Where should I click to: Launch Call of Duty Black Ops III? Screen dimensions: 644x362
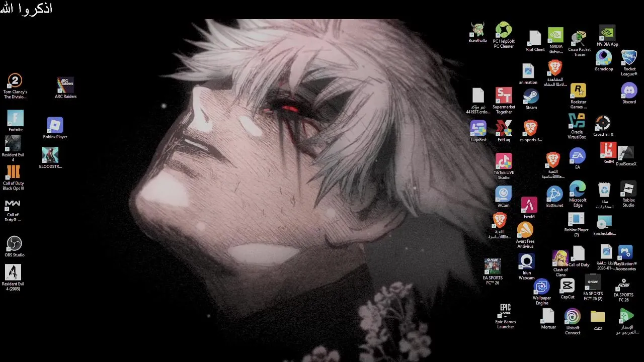(x=13, y=177)
